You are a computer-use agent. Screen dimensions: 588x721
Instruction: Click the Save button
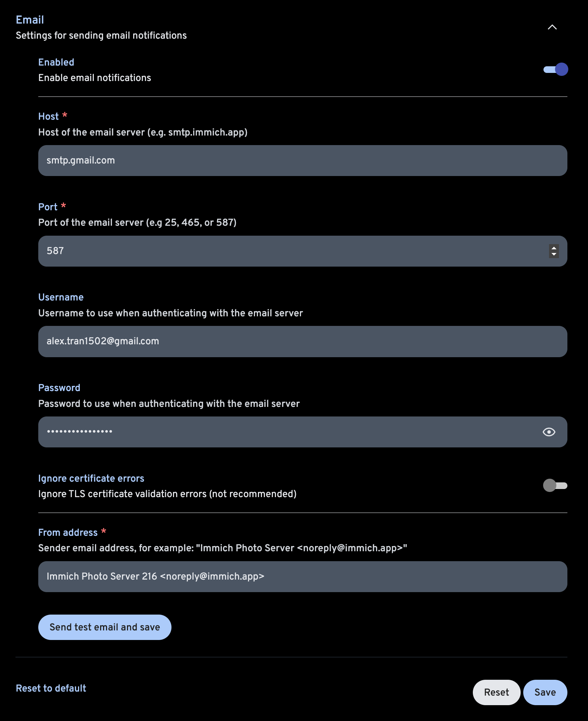(545, 692)
